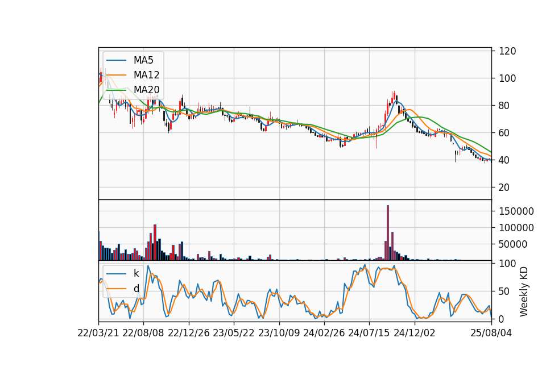The width and height of the screenshot is (546, 392).
Task: Click the 24/02/26 date label
Action: coord(324,333)
